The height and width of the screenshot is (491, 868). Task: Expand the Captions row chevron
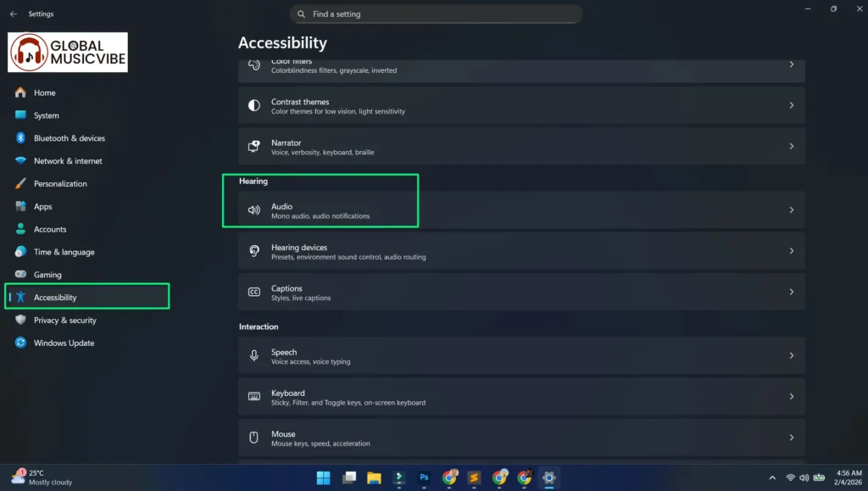[792, 292]
